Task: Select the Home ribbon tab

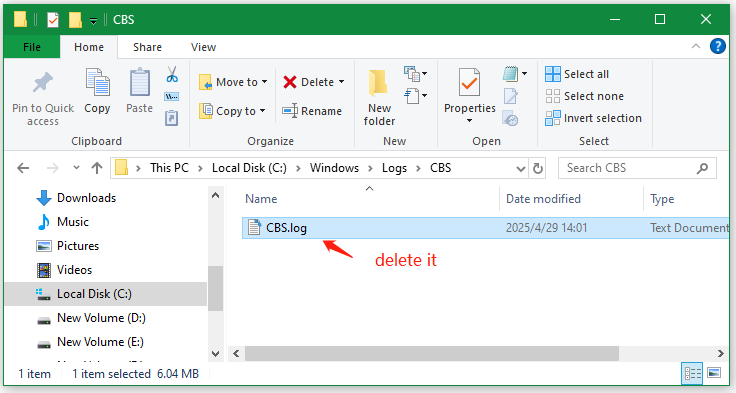Action: click(89, 47)
